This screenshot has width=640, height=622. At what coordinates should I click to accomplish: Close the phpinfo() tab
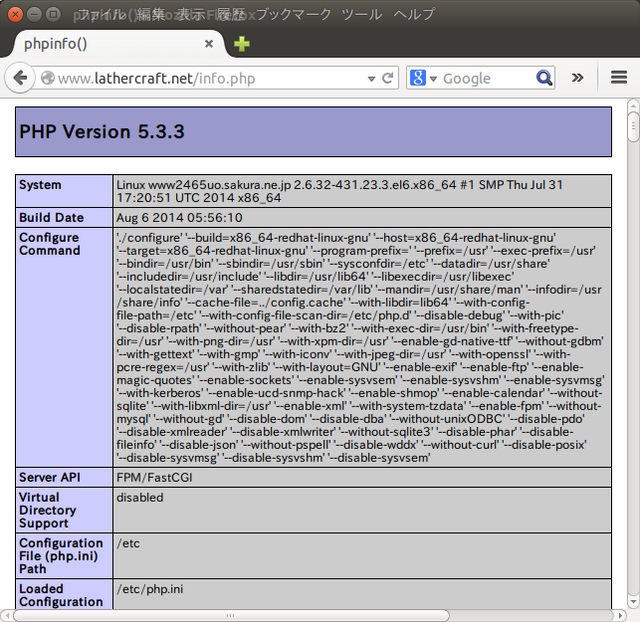pos(209,44)
